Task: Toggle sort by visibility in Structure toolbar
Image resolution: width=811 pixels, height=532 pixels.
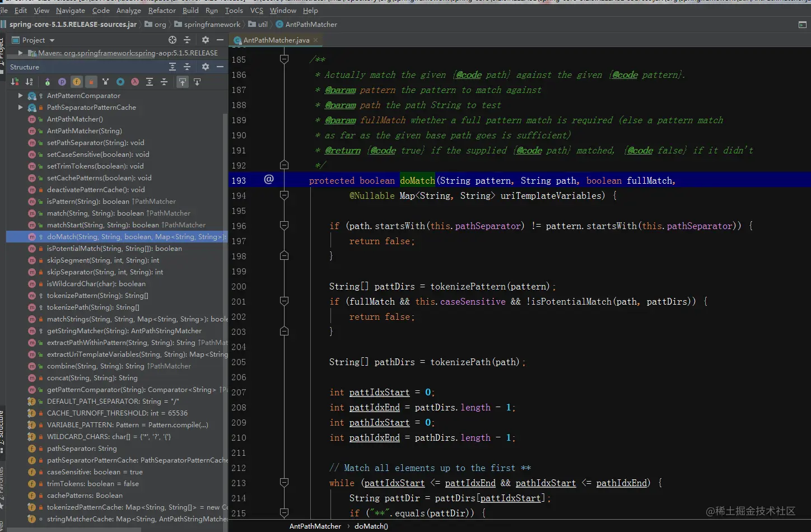Action: pos(15,82)
